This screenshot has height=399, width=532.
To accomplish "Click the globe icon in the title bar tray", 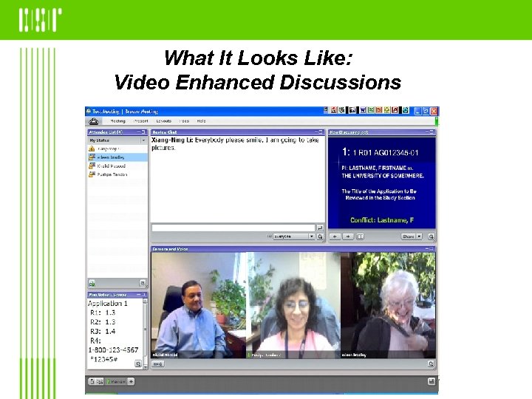I will pyautogui.click(x=406, y=110).
